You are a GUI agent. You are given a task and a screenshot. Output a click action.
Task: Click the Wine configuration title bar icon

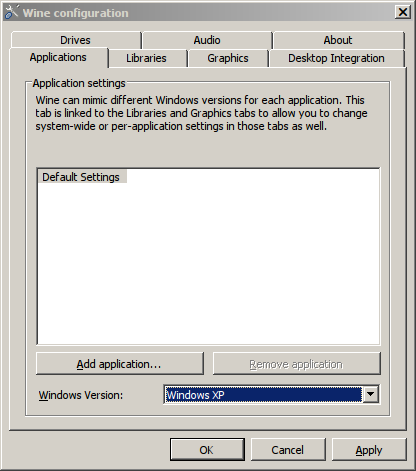(11, 12)
